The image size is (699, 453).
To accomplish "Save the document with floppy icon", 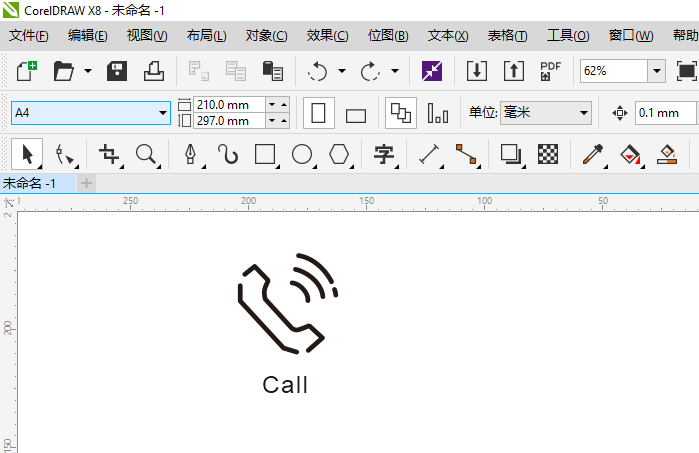I will 117,71.
